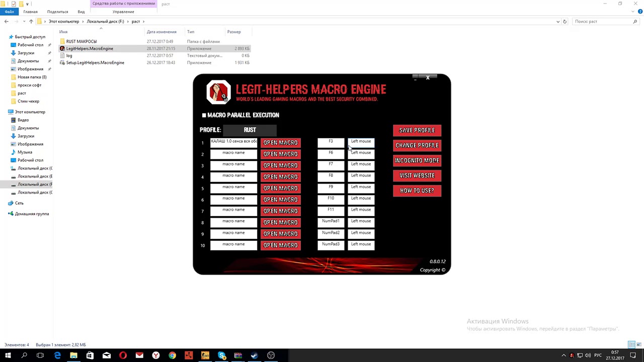The image size is (644, 362).
Task: Toggle Macro Parallel Execution checkbox
Action: pyautogui.click(x=204, y=115)
